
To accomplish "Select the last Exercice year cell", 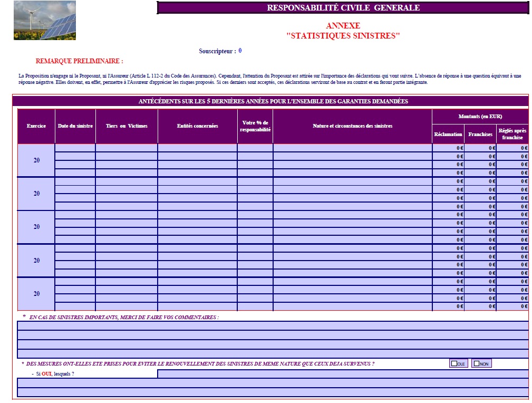I will 36,294.
